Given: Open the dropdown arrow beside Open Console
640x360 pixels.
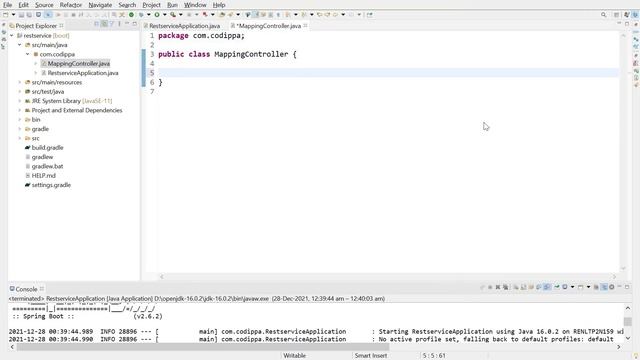Looking at the screenshot, I should pos(589,287).
